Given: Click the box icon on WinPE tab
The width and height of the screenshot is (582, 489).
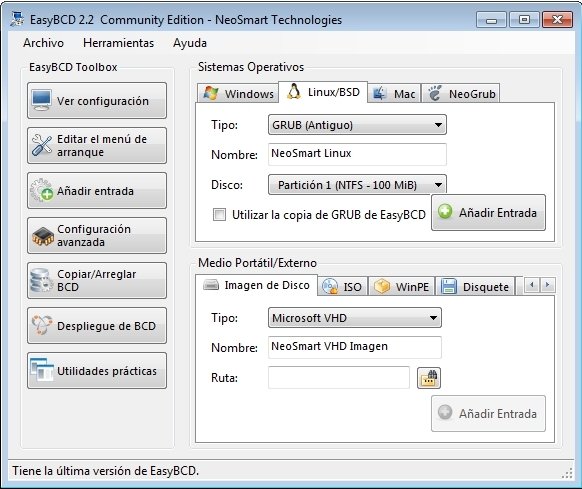Looking at the screenshot, I should tap(382, 286).
